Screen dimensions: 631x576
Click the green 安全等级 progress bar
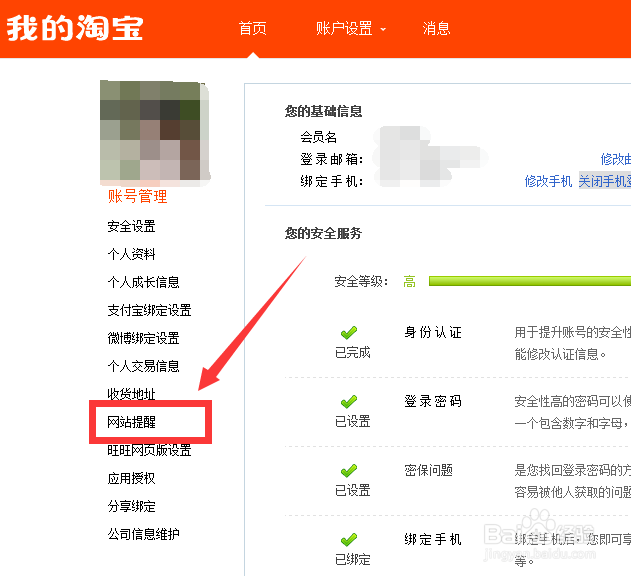tap(530, 281)
